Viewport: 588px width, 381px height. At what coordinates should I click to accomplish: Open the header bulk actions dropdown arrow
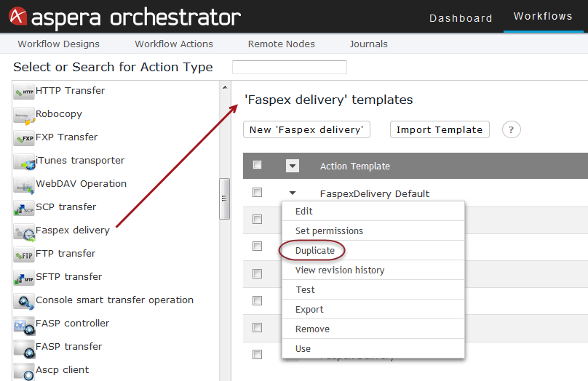[293, 166]
